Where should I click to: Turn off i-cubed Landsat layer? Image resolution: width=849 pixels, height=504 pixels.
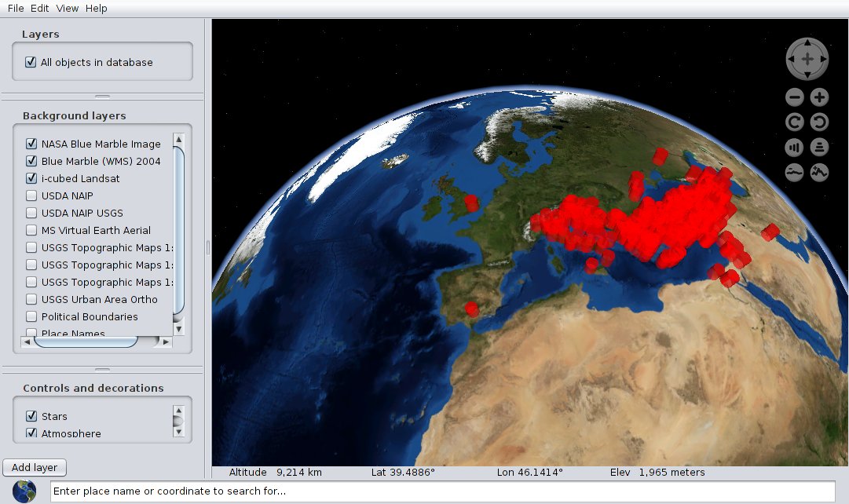31,179
